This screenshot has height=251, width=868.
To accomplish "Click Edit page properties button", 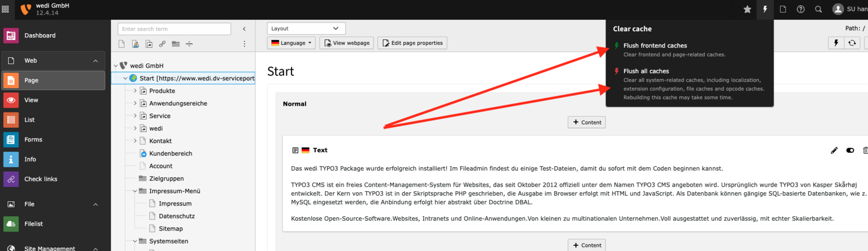I will 412,43.
